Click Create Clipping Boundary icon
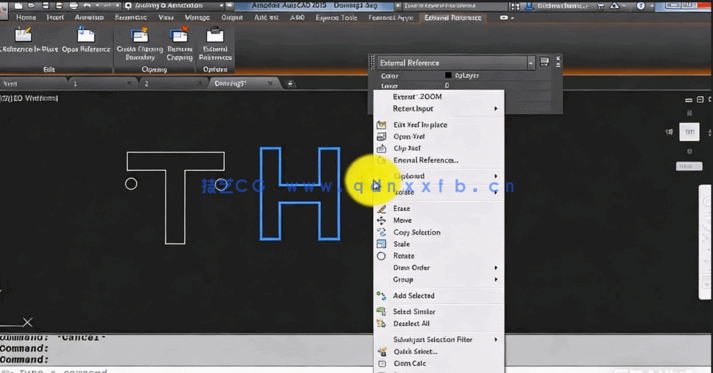The height and width of the screenshot is (373, 713). coord(140,35)
